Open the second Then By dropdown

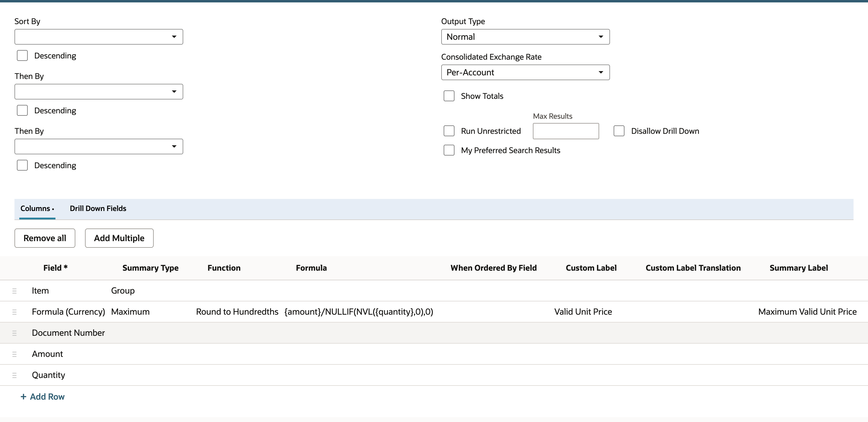[99, 146]
